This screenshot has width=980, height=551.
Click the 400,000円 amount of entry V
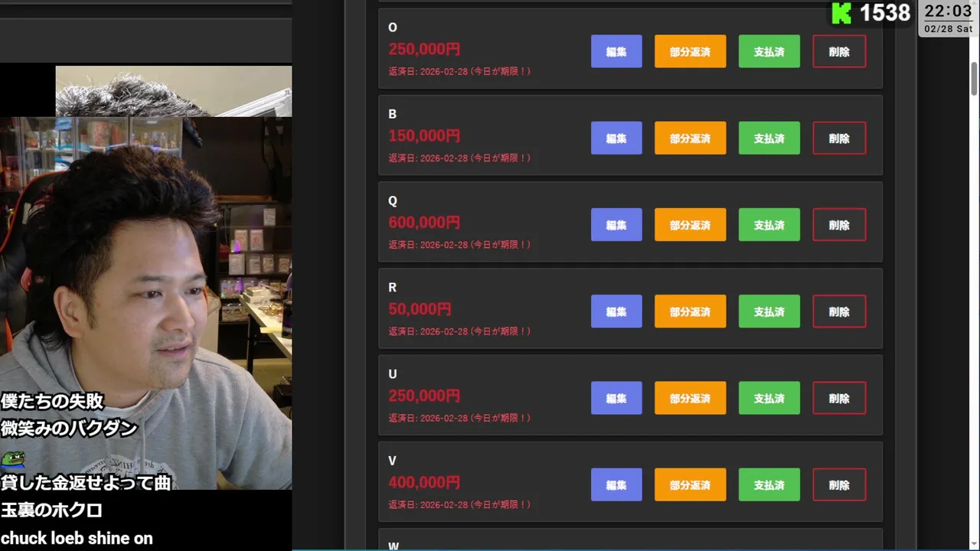(x=424, y=482)
